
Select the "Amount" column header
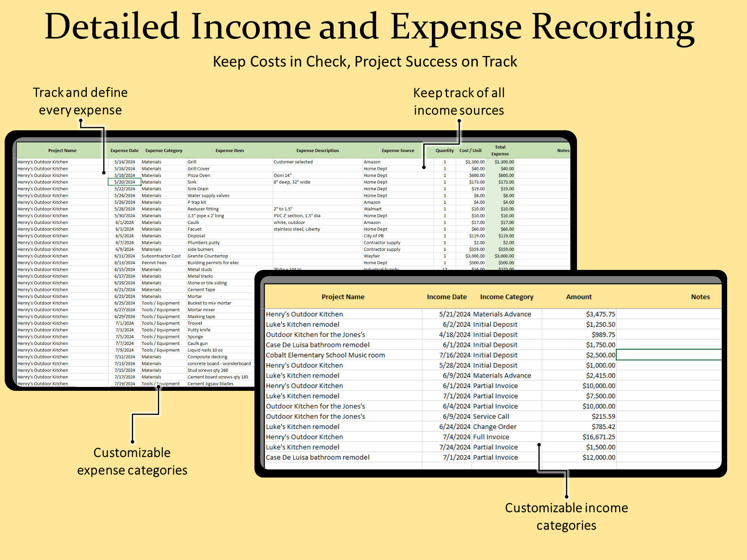tap(579, 297)
